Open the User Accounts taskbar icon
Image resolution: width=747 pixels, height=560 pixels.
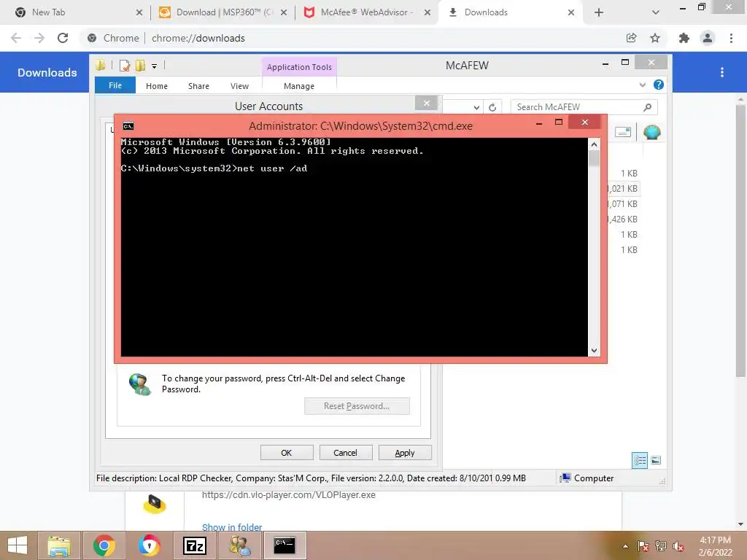[239, 545]
